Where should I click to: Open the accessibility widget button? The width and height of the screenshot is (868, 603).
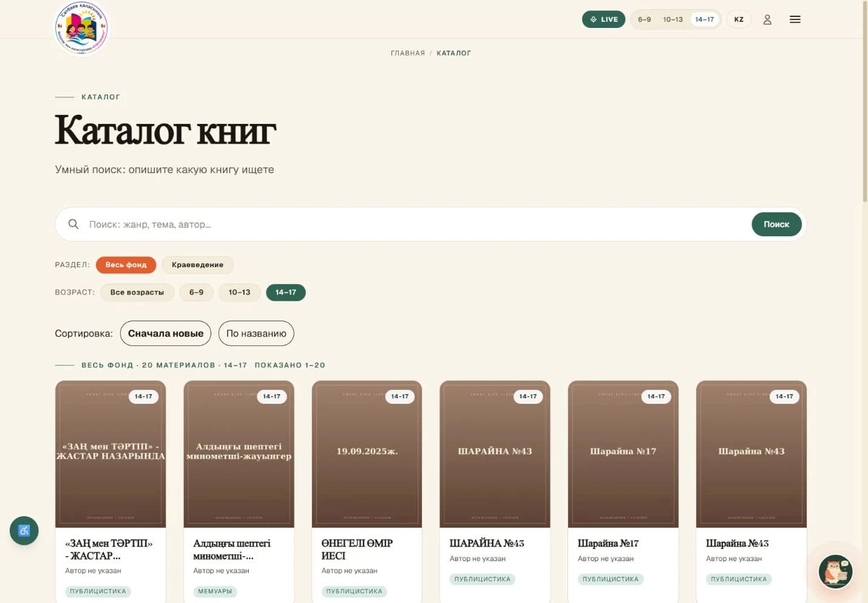point(24,531)
